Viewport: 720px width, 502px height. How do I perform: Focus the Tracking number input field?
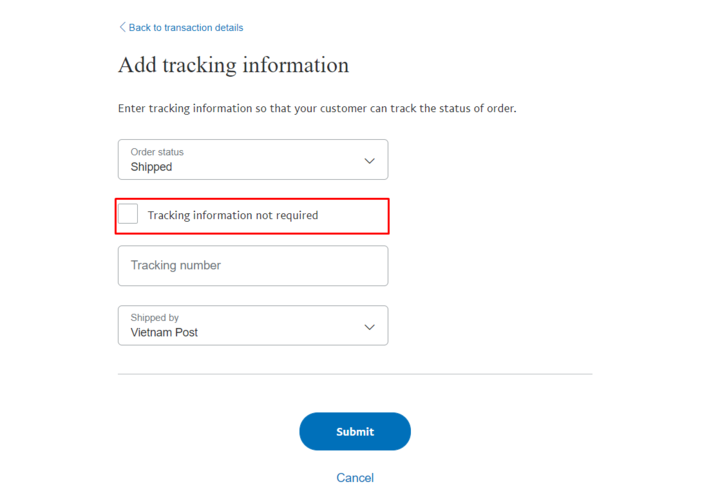252,266
